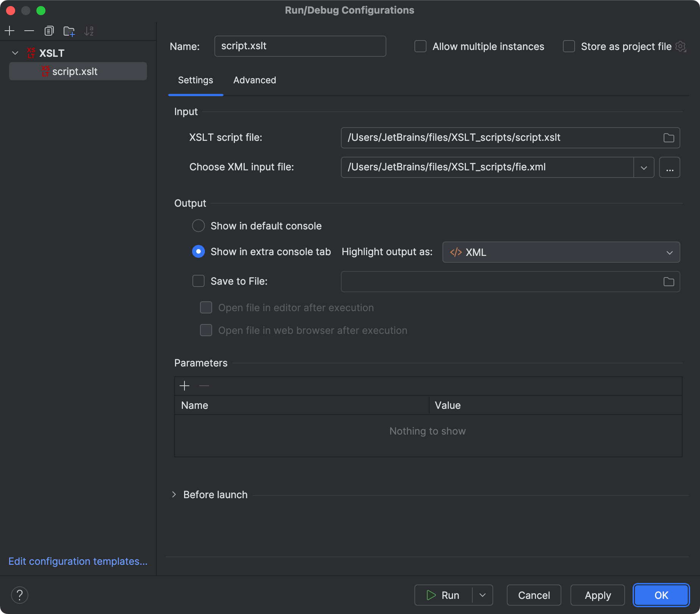
Task: Add a new parameter row
Action: (184, 385)
